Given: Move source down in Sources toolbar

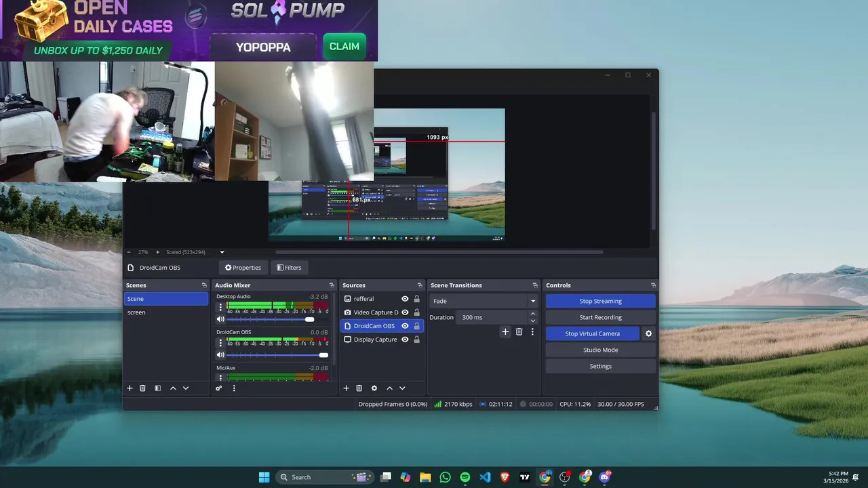Looking at the screenshot, I should 402,388.
